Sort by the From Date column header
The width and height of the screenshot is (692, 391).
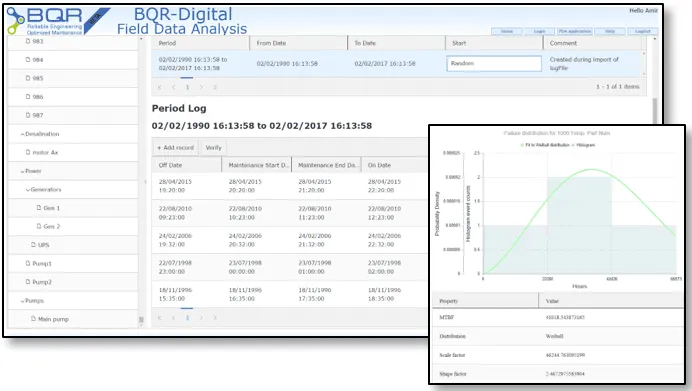click(x=299, y=43)
